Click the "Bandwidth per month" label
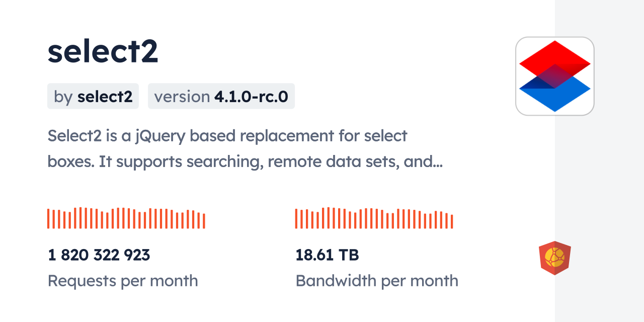 click(x=377, y=281)
